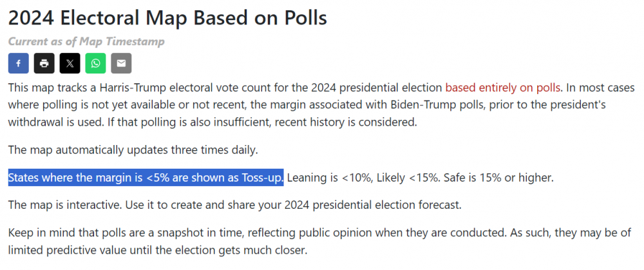
Task: Click the print icon button
Action: click(44, 63)
